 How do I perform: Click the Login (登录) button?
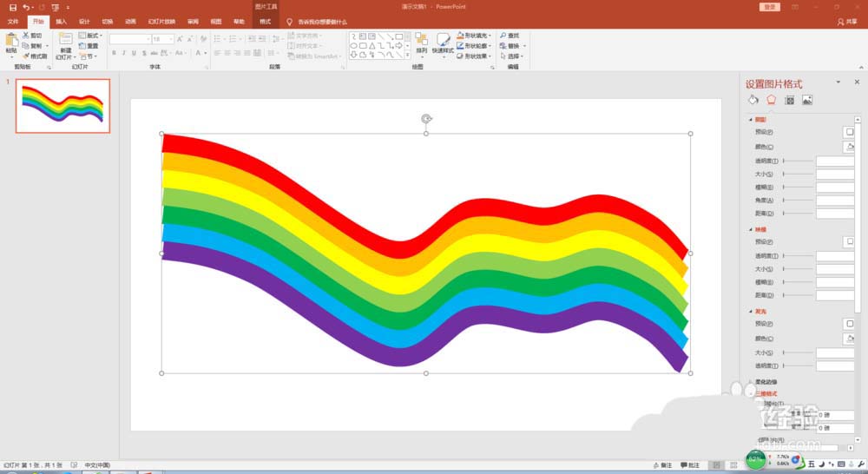click(770, 7)
